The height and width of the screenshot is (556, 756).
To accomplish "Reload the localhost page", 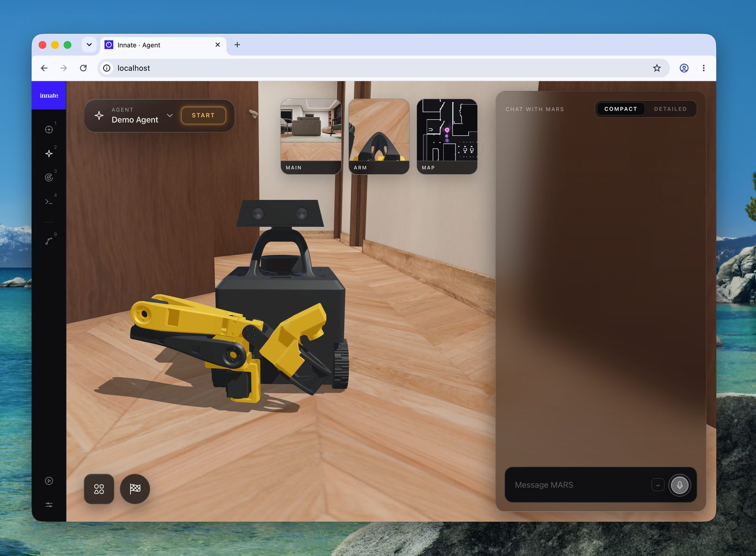I will tap(83, 68).
